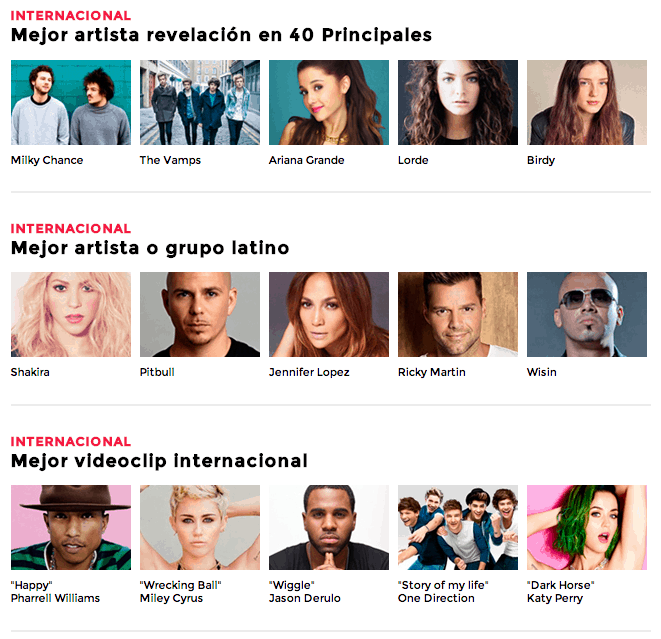
Task: Choose the Jennifer Lopez thumbnail
Action: point(329,314)
